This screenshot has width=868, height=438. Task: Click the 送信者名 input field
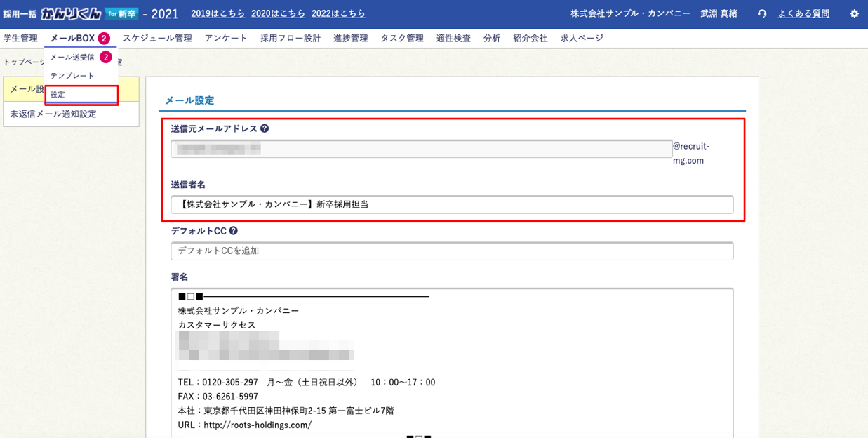point(452,205)
